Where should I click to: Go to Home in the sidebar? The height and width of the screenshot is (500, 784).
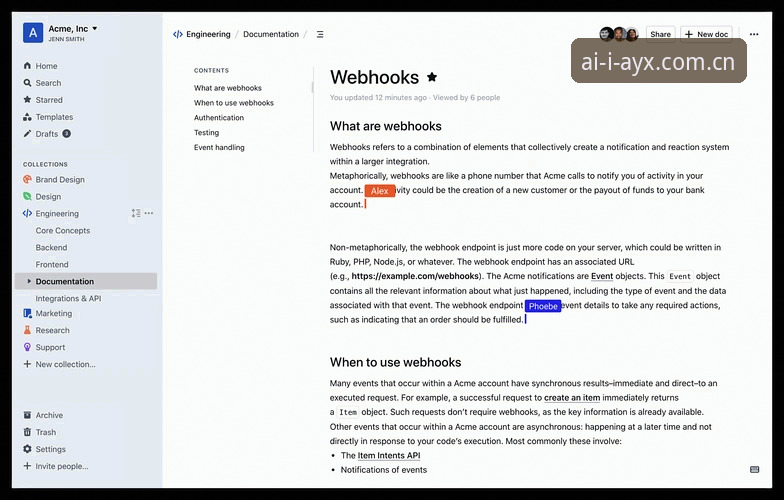click(x=46, y=66)
